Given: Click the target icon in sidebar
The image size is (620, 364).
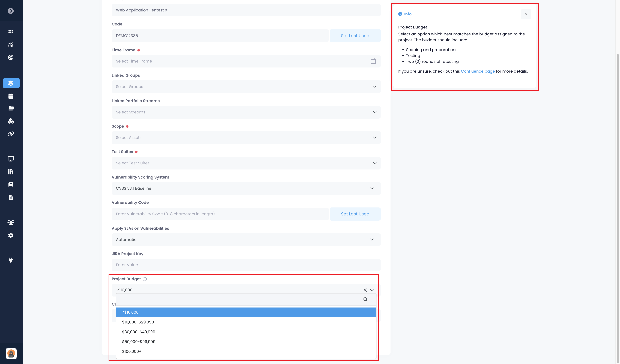Looking at the screenshot, I should 11,57.
